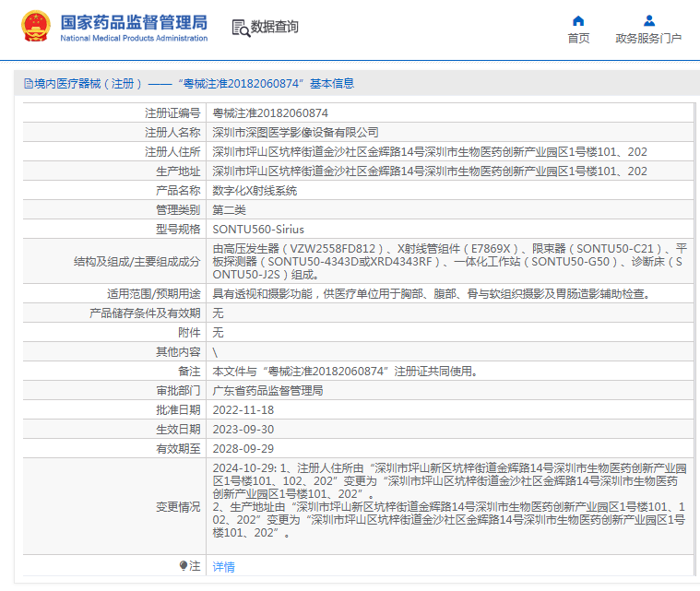Click the 有效期至 label
Image resolution: width=700 pixels, height=591 pixels.
pyautogui.click(x=178, y=449)
